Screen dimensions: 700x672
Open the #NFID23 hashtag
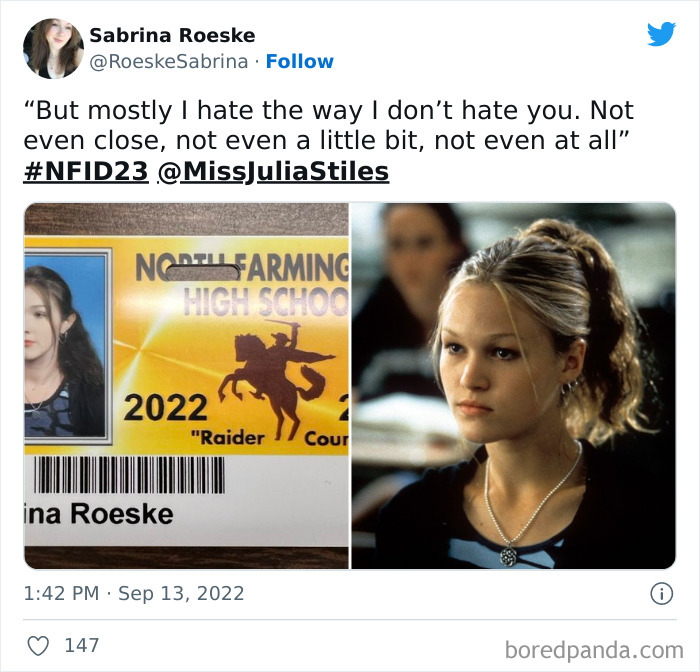pos(86,171)
